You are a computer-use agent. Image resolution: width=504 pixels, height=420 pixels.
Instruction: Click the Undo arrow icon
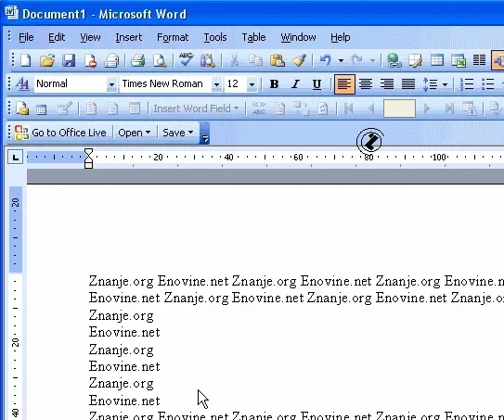326,60
